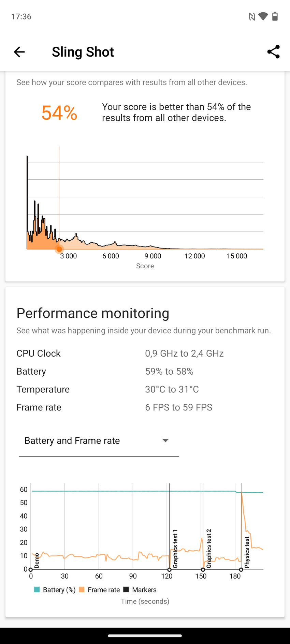Tap the bottom navigation gesture bar

point(145,635)
